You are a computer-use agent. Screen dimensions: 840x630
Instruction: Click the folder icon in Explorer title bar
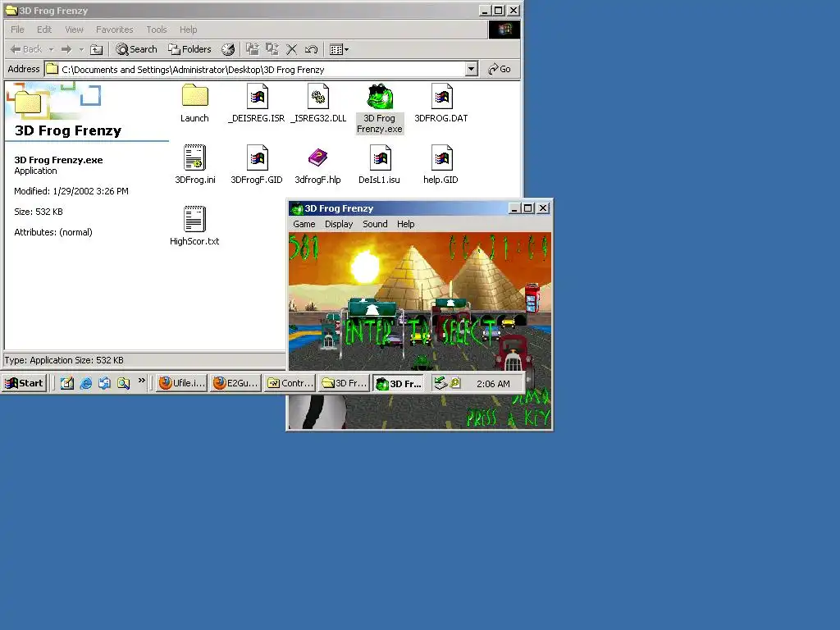pos(11,10)
